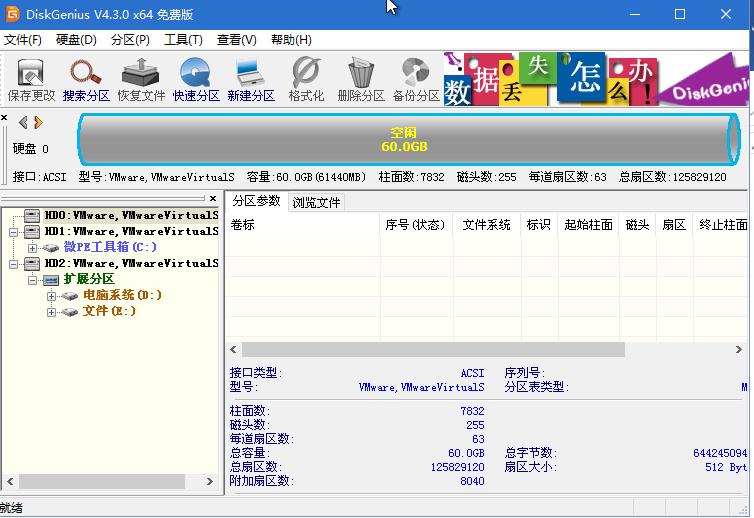
Task: Click the DiskGenius app icon in title bar
Action: point(12,14)
